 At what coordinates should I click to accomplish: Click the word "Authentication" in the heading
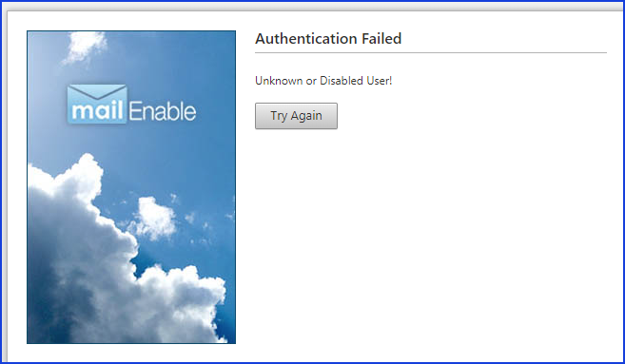pyautogui.click(x=305, y=39)
